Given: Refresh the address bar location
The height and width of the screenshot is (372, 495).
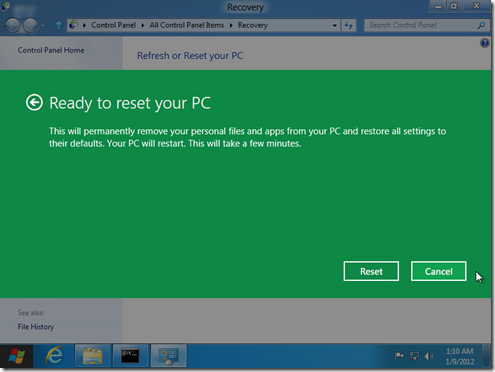Looking at the screenshot, I should point(348,25).
